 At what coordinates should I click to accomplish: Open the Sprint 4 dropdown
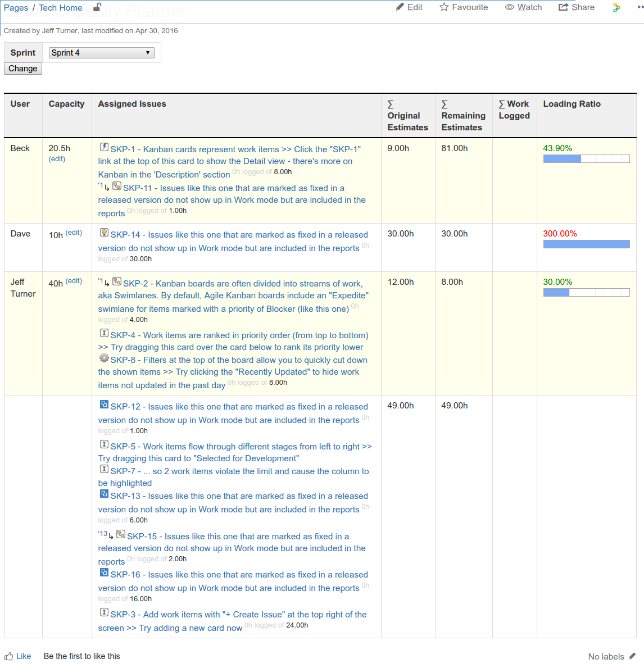click(101, 53)
